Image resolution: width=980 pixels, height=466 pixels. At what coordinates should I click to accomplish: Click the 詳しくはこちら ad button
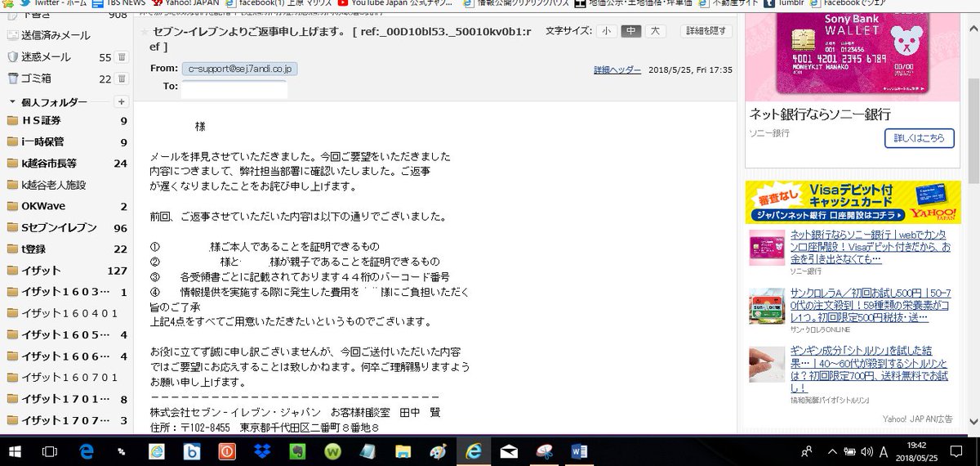click(x=919, y=137)
